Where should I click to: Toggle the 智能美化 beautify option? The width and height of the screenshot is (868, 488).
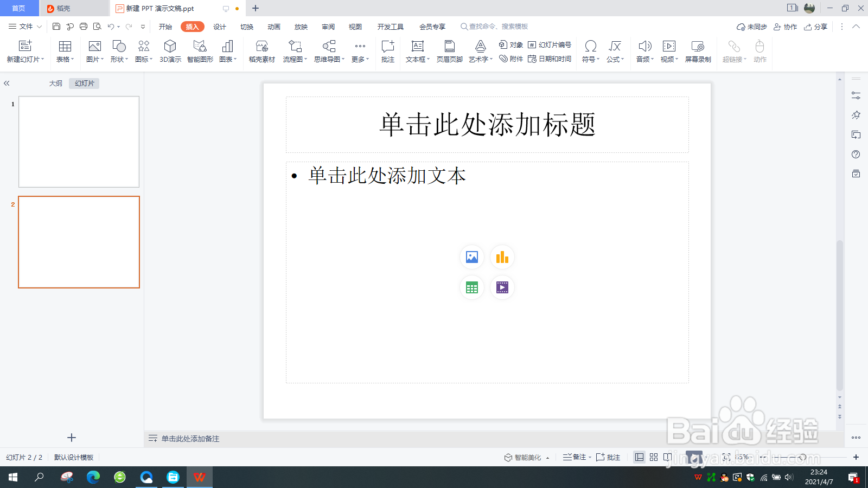(525, 457)
